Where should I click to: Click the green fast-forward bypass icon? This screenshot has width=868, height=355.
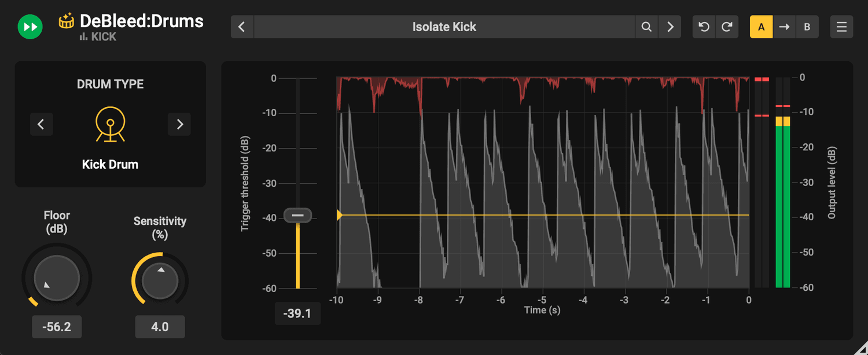point(30,27)
